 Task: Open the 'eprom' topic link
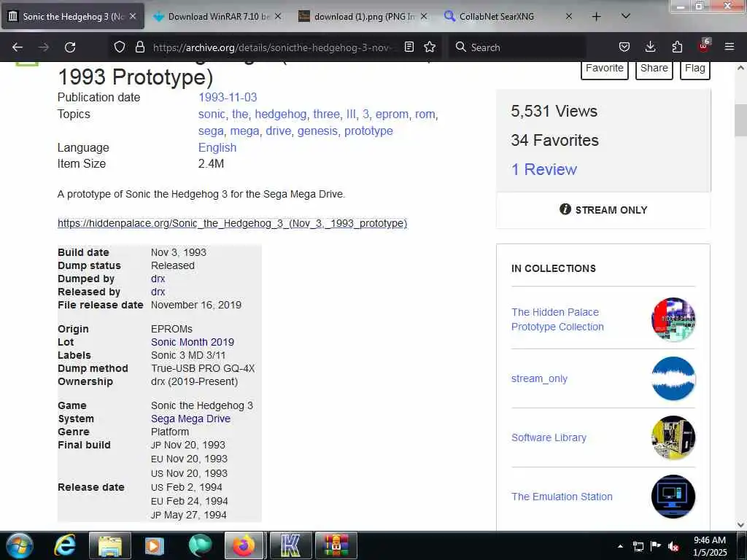point(392,114)
